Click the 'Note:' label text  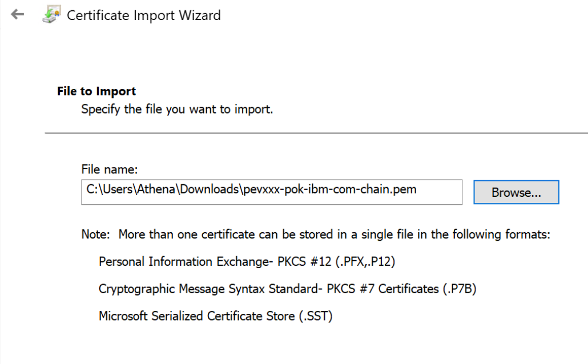point(96,234)
